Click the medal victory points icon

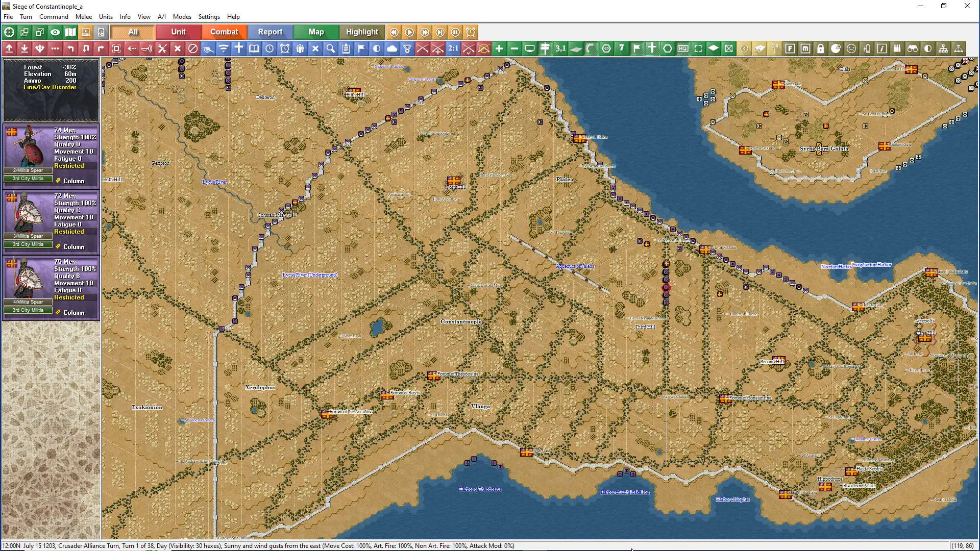click(x=407, y=48)
